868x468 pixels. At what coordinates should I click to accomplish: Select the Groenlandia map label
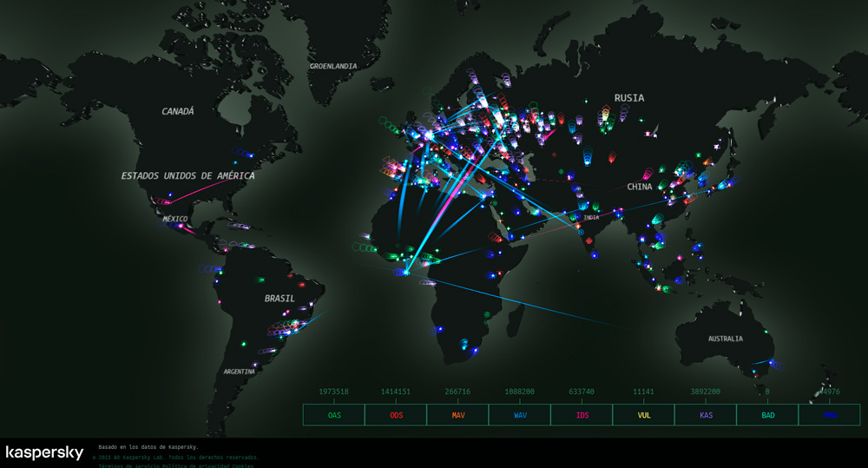pyautogui.click(x=333, y=66)
